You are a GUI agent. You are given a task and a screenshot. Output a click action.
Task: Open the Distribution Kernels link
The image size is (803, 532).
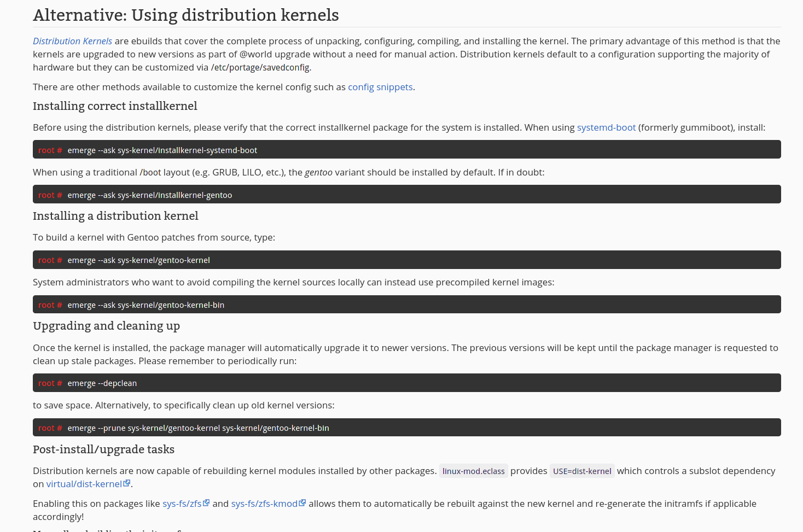click(72, 41)
